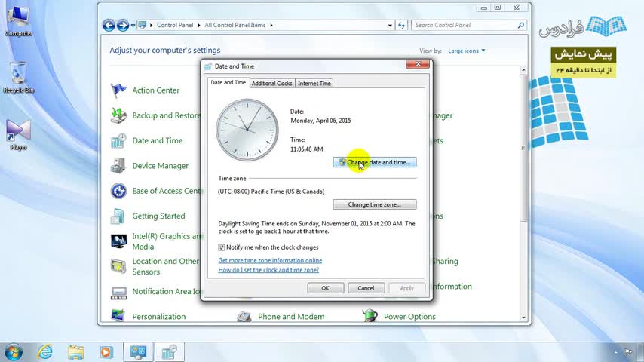The width and height of the screenshot is (644, 362).
Task: Open How do I set the clock link
Action: point(268,269)
